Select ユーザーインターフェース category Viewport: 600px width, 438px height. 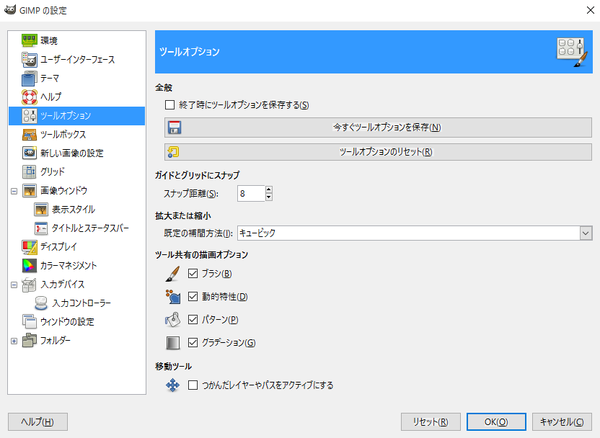[78, 60]
